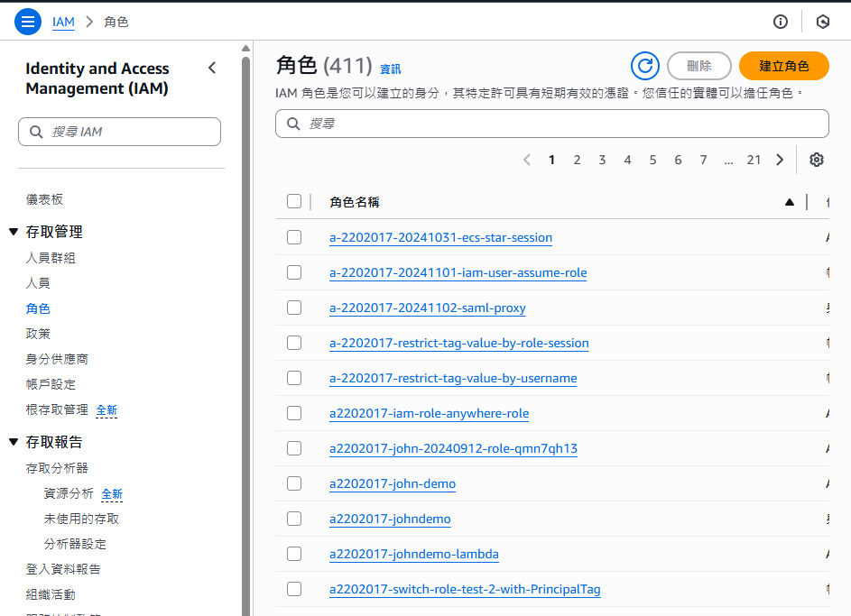The width and height of the screenshot is (851, 616).
Task: Open 根存取管理 in sidebar
Action: 57,410
